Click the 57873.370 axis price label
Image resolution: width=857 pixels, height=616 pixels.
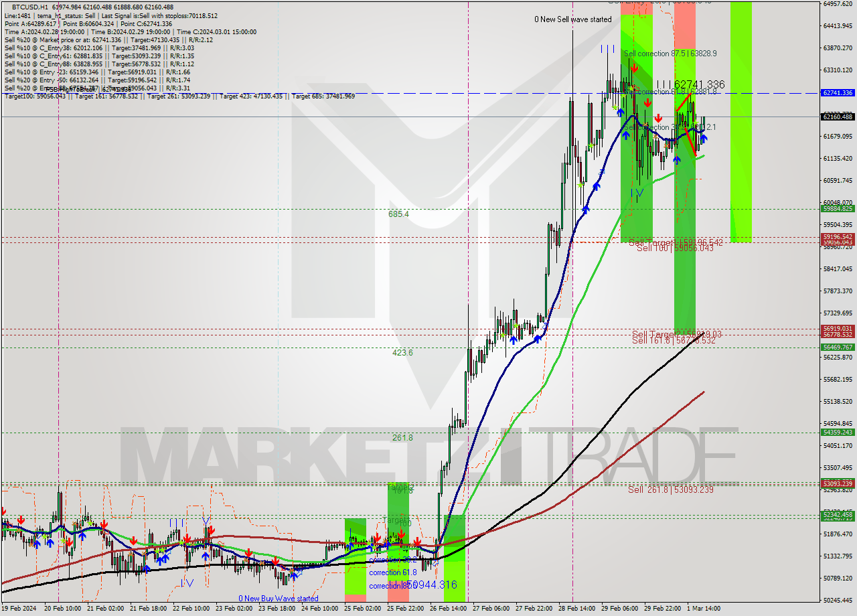(x=838, y=291)
